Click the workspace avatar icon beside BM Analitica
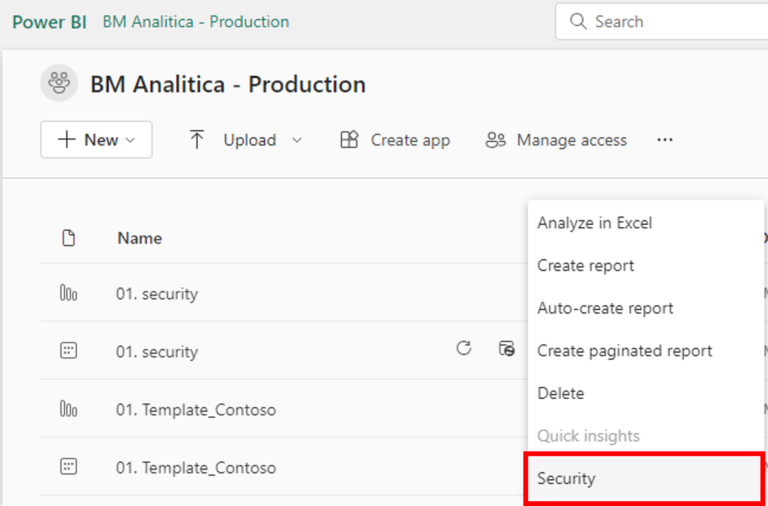 59,83
